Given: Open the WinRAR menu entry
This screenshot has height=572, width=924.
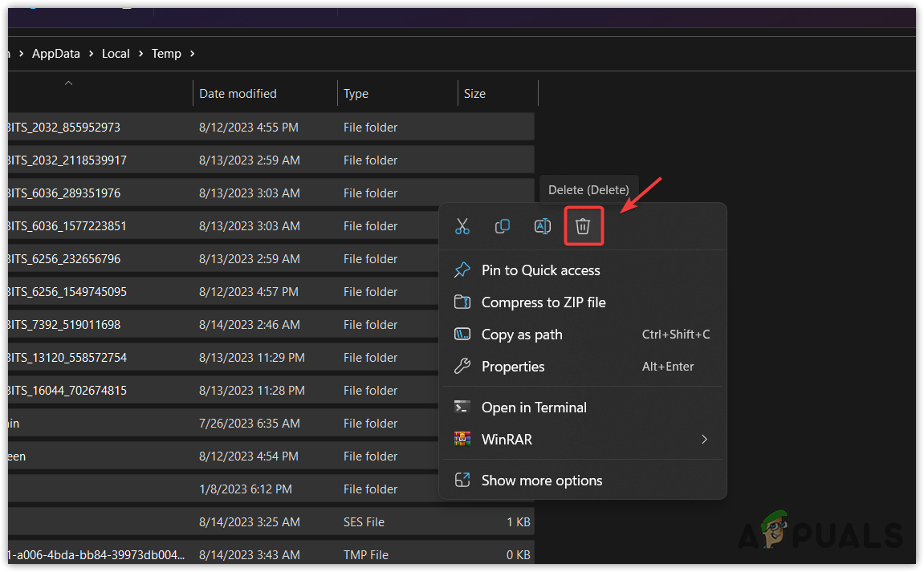Looking at the screenshot, I should point(583,440).
